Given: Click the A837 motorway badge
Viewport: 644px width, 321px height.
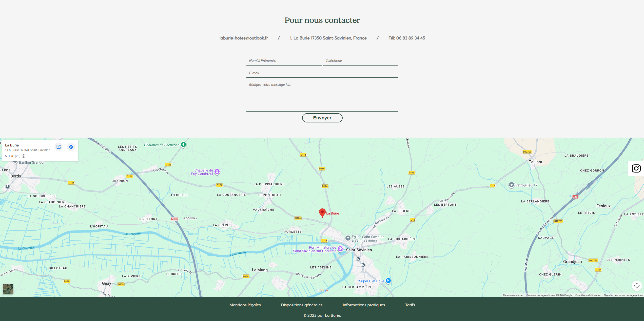Looking at the screenshot, I should (174, 219).
